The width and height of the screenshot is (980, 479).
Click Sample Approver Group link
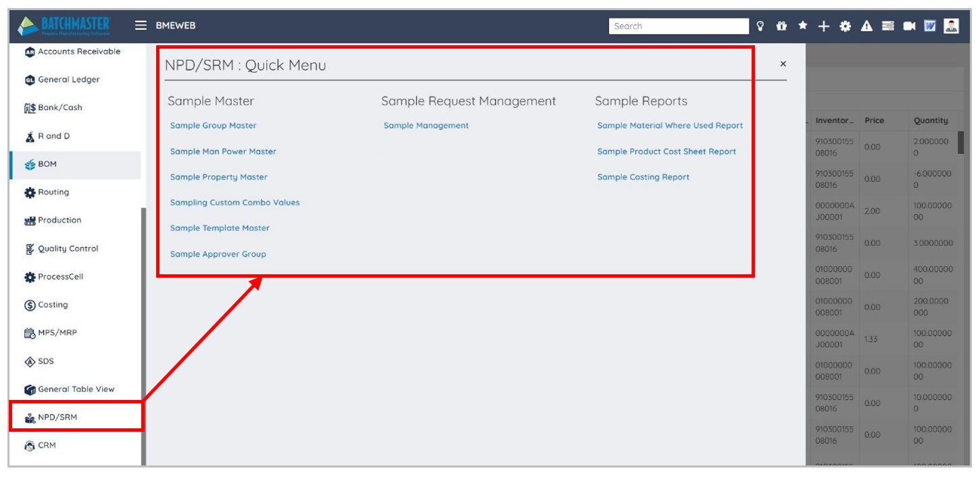(218, 254)
